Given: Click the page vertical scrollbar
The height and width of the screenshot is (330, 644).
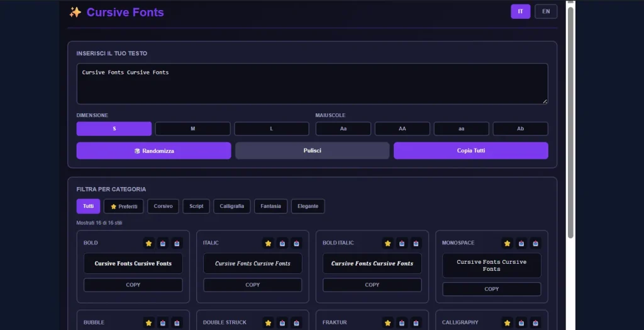Looking at the screenshot, I should tap(570, 122).
